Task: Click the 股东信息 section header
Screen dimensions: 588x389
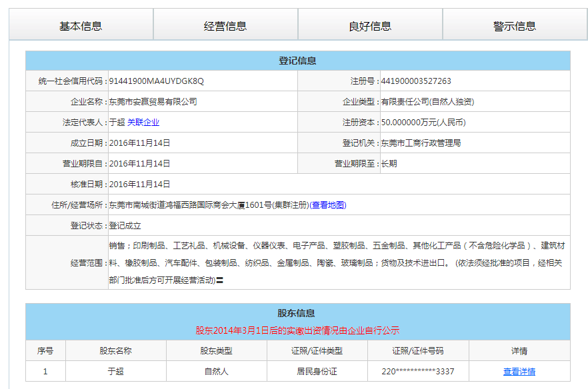Action: [297, 313]
